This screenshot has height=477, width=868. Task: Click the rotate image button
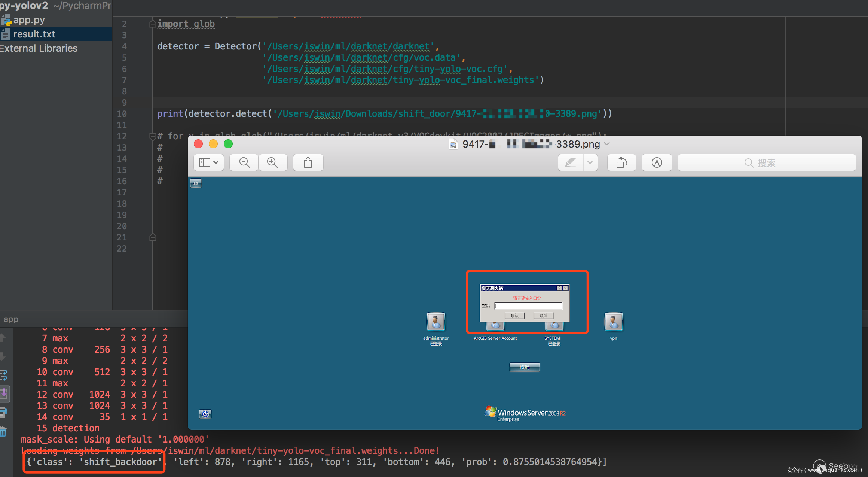(x=621, y=162)
